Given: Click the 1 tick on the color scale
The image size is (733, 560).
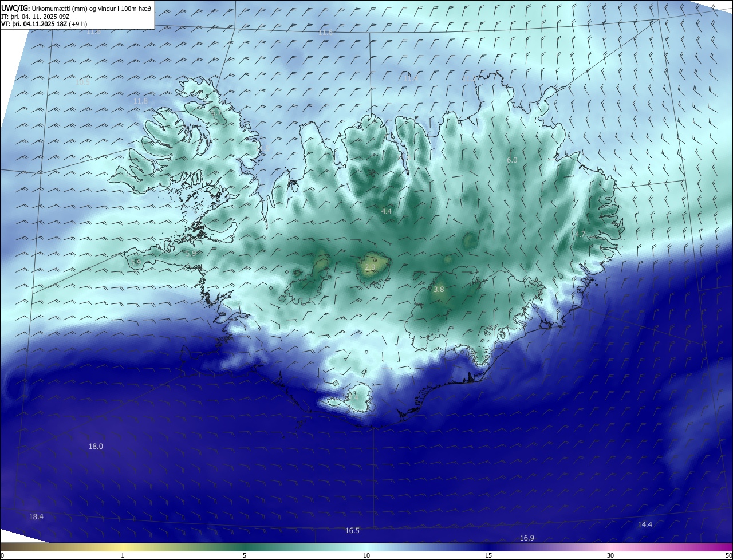Looking at the screenshot, I should pos(123,555).
